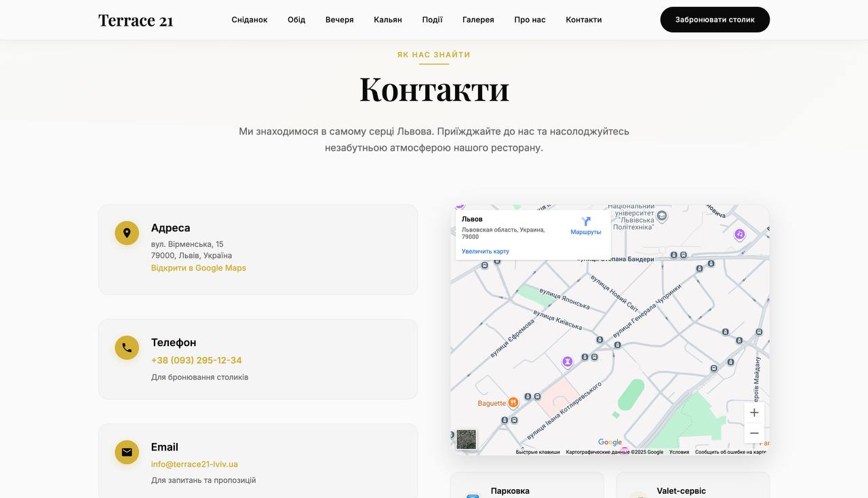Click the Для бронювання столиків note
The height and width of the screenshot is (498, 868).
click(x=200, y=377)
